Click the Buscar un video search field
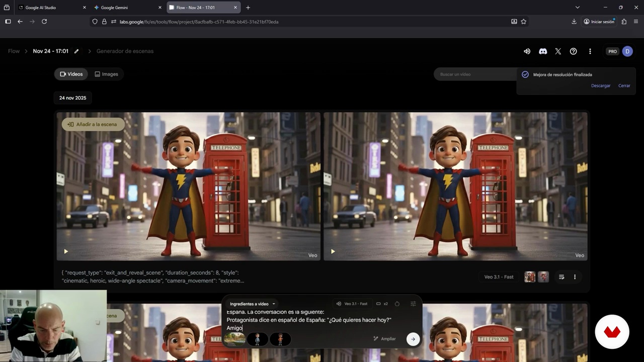 (x=475, y=74)
